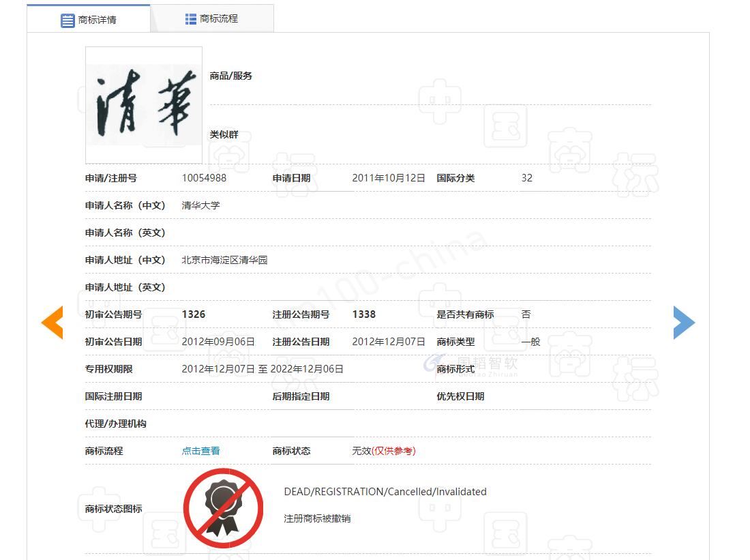Select the applicant name 清华大学
The image size is (750, 560).
[x=201, y=205]
